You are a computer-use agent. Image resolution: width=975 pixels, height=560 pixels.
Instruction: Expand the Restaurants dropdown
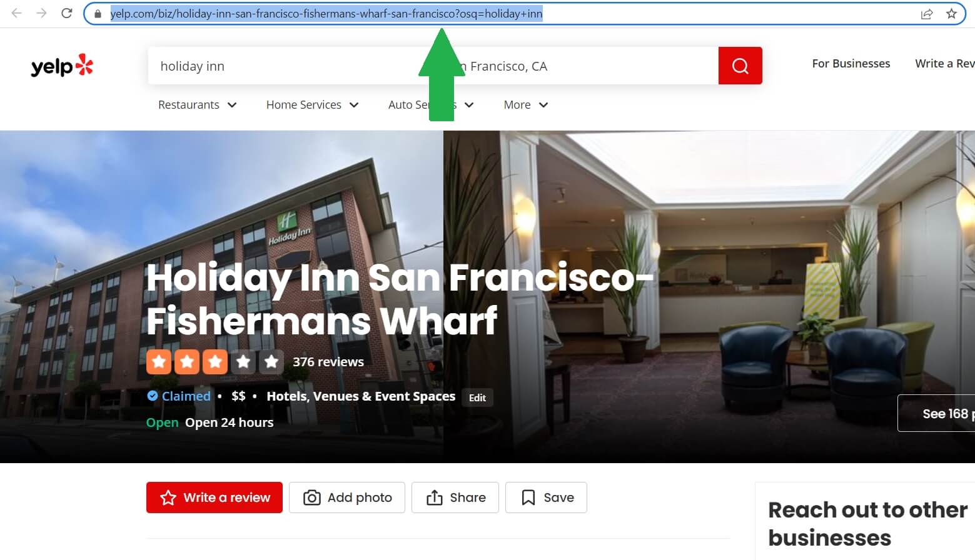point(197,105)
